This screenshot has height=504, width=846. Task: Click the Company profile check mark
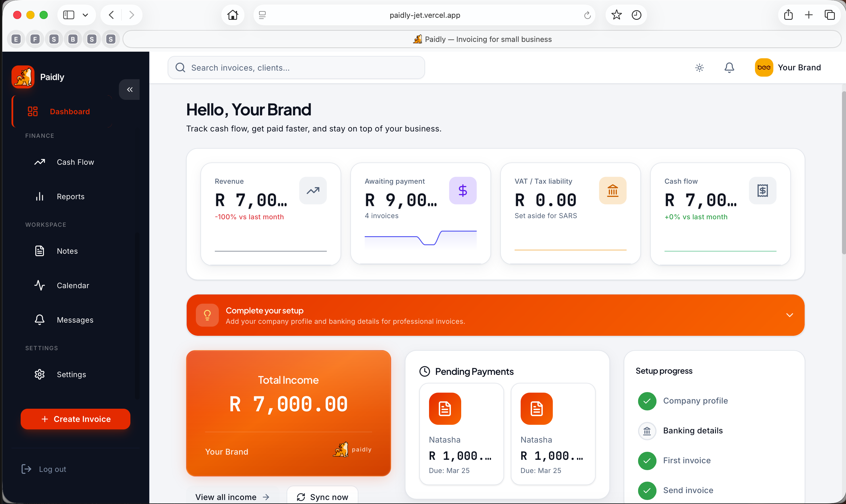pyautogui.click(x=647, y=401)
